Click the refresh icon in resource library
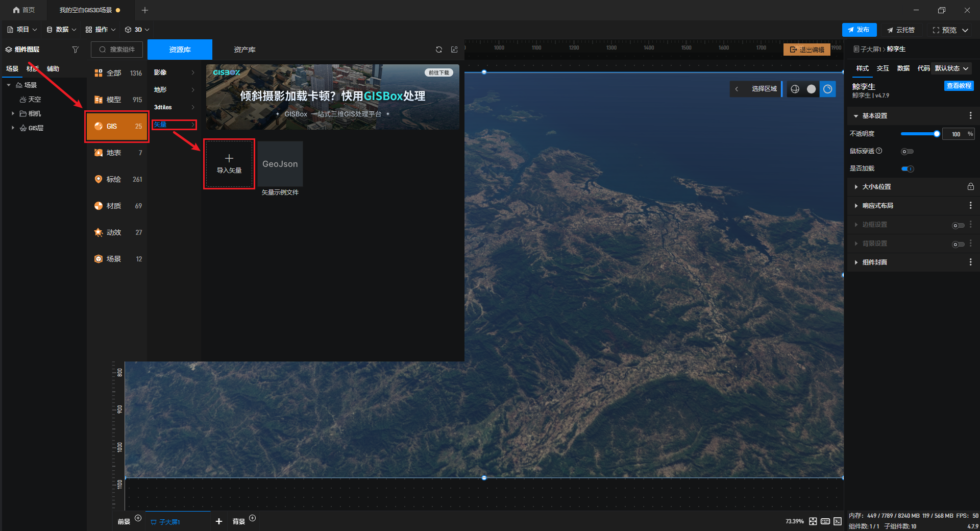Screen dimensions: 980x531 (438, 50)
